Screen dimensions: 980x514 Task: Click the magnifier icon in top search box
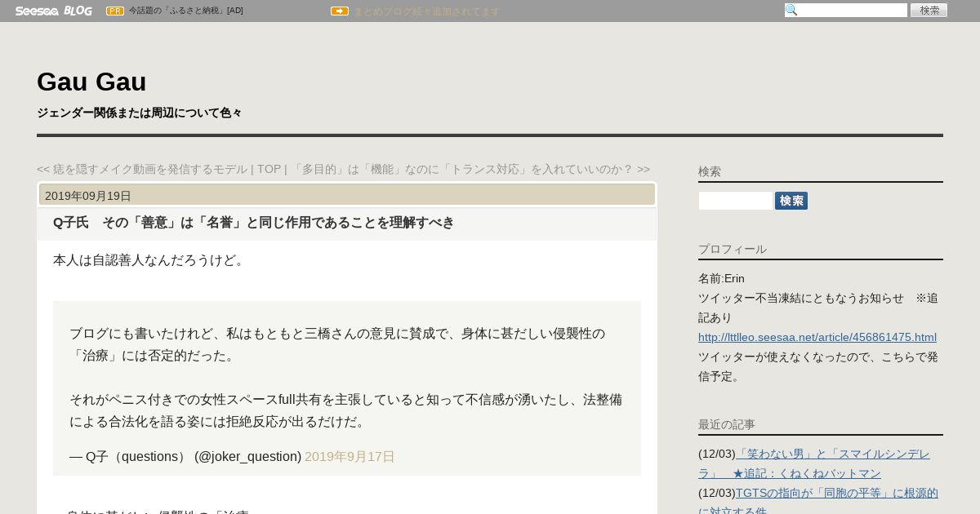[791, 11]
